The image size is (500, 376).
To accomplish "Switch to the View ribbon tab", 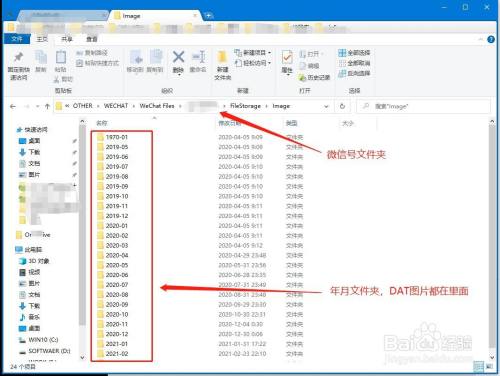I will point(92,39).
